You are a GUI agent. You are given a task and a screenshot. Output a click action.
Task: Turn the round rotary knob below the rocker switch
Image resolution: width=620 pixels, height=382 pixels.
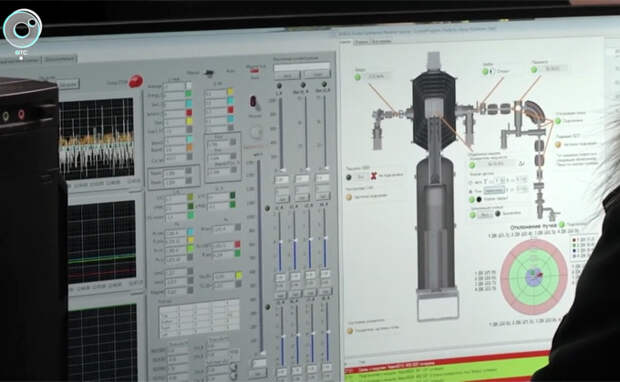[256, 132]
